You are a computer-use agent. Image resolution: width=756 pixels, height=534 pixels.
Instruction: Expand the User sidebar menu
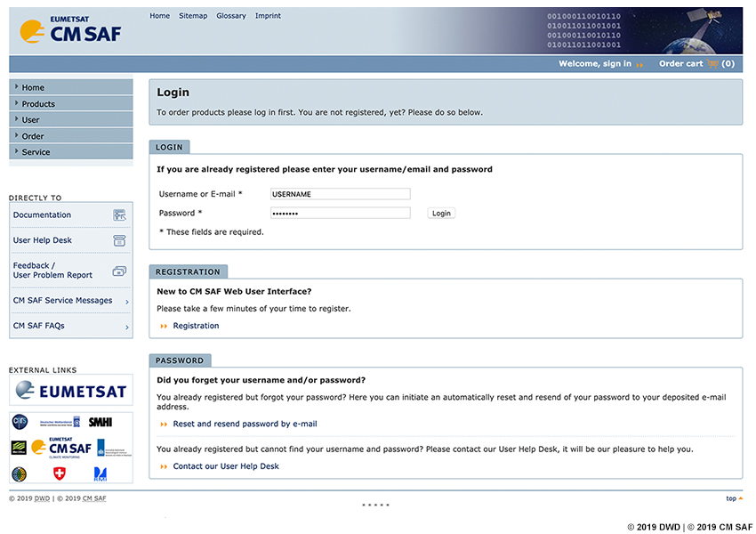tap(71, 119)
